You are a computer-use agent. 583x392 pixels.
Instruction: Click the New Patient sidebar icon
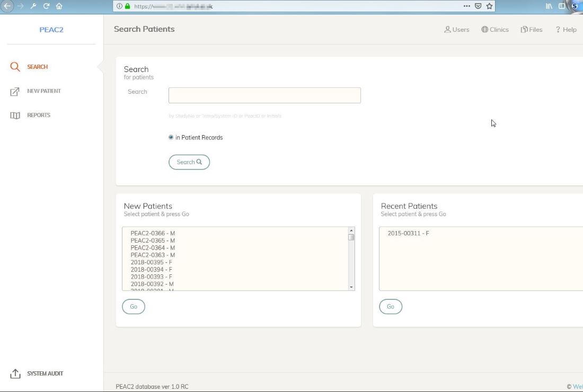15,92
